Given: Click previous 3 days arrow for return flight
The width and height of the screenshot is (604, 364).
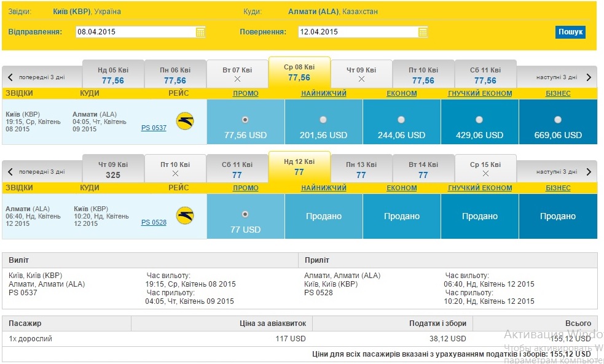Looking at the screenshot, I should tap(10, 172).
